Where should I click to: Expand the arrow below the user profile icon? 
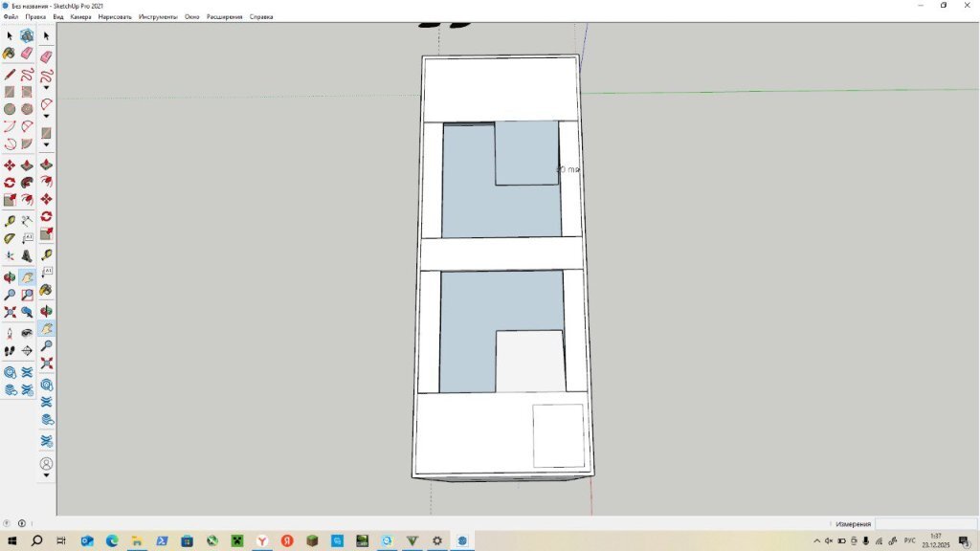click(46, 475)
